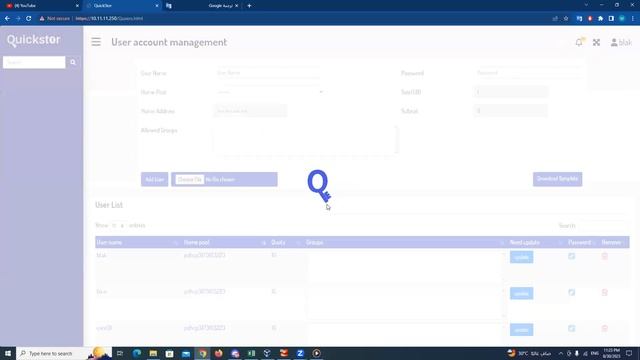Open the browser side panel icon
This screenshot has height=360, width=640.
(x=611, y=18)
